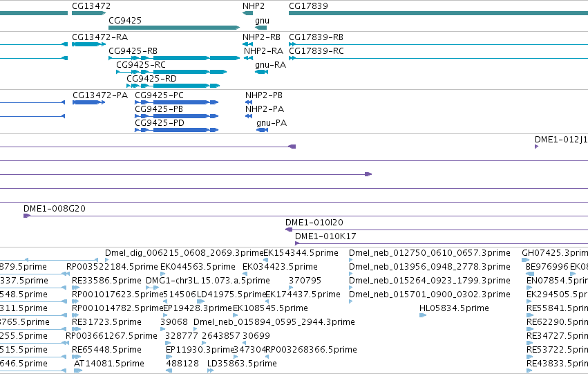Click the RE43833.5prime EST label

pyautogui.click(x=557, y=364)
